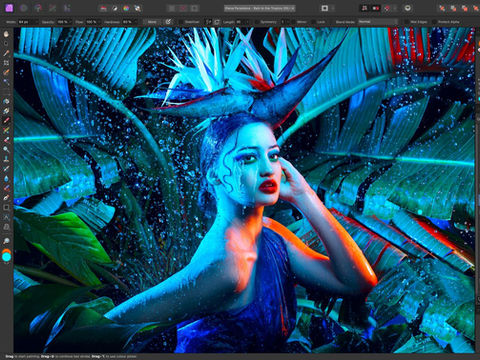Image resolution: width=480 pixels, height=360 pixels.
Task: Select the Zoom tool
Action: pyautogui.click(x=6, y=241)
